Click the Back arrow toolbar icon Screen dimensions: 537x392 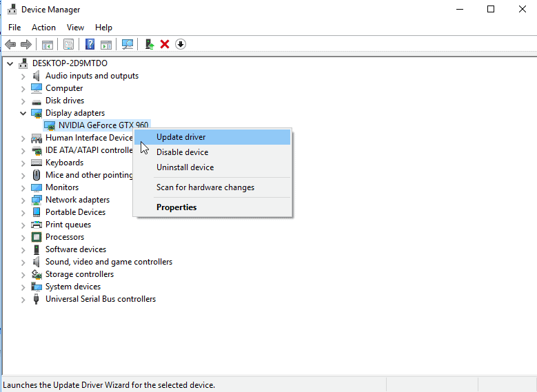pyautogui.click(x=10, y=44)
